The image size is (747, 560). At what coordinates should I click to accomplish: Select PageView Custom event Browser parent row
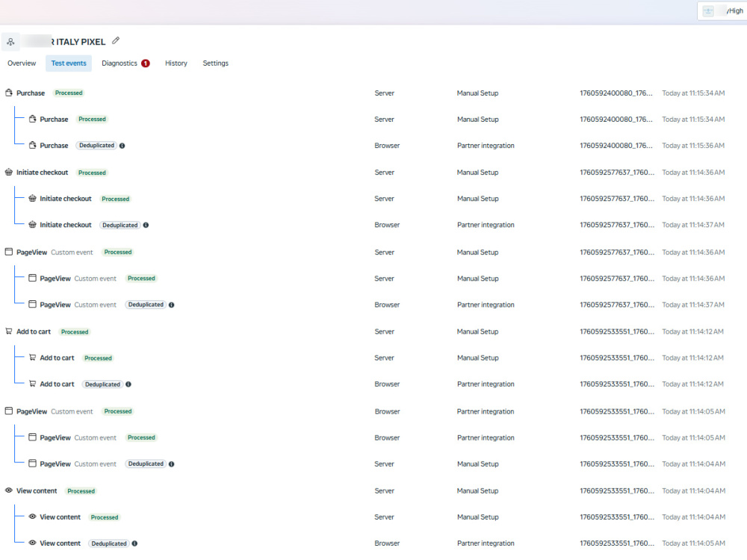(x=373, y=411)
